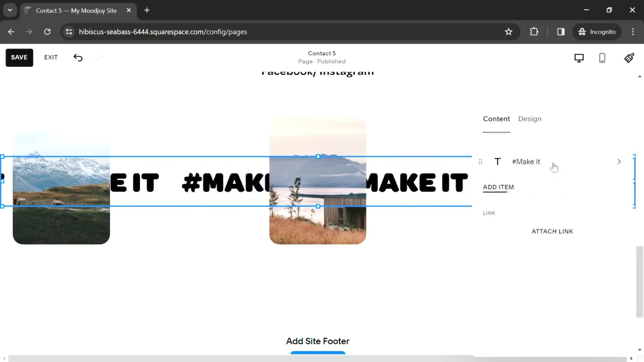Select the Content tab
Viewport: 644px width, 362px height.
coord(496,118)
